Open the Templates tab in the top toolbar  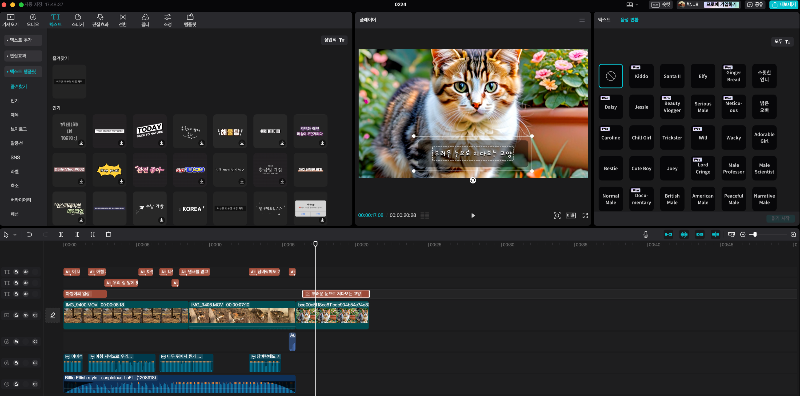click(190, 20)
